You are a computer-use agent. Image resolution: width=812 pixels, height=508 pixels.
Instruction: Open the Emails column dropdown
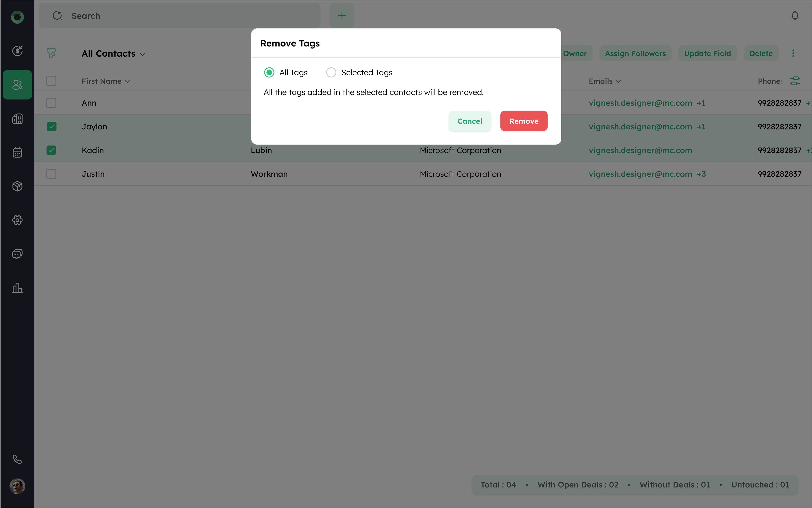click(x=618, y=82)
